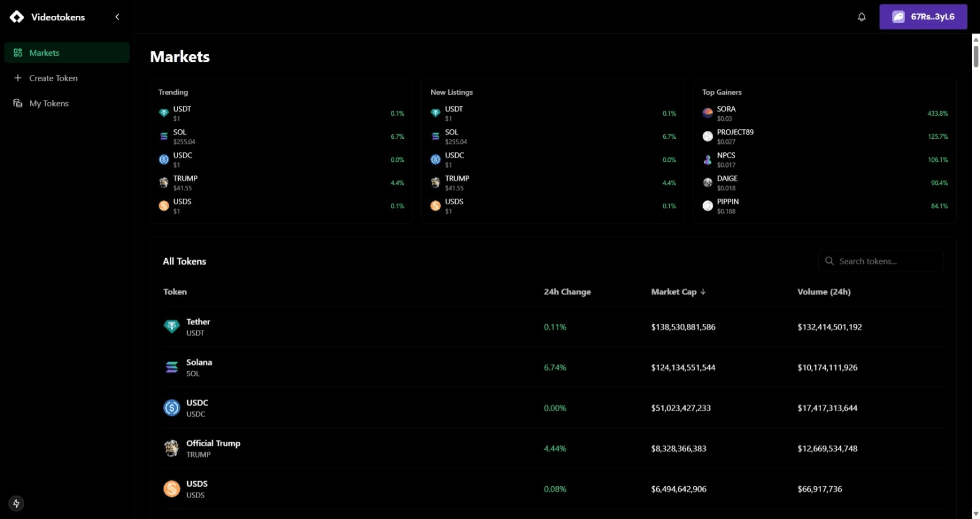Screen dimensions: 980x519
Task: Sort by Market Cap column header
Action: pyautogui.click(x=678, y=292)
